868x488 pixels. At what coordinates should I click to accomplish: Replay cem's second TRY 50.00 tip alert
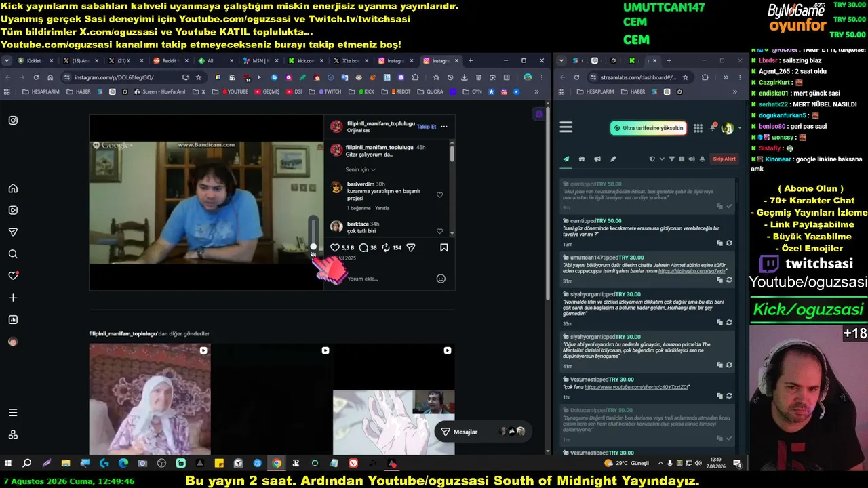(729, 243)
